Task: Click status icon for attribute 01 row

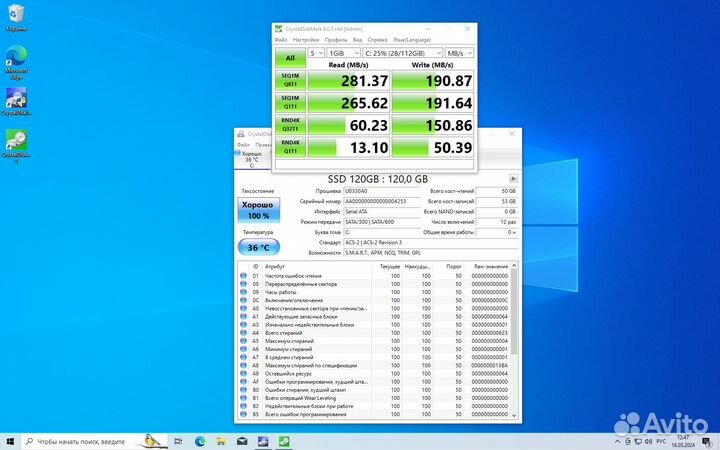Action: pyautogui.click(x=243, y=276)
